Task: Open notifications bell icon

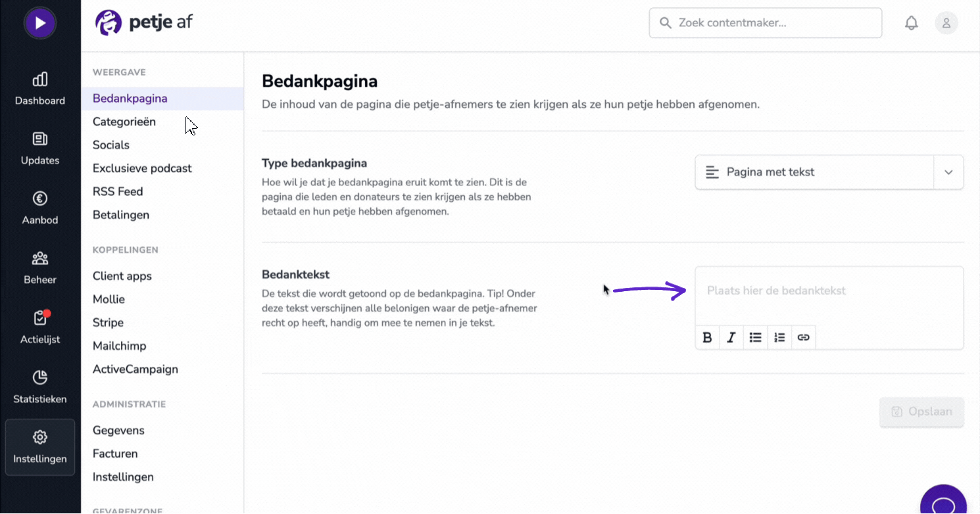Action: point(911,23)
